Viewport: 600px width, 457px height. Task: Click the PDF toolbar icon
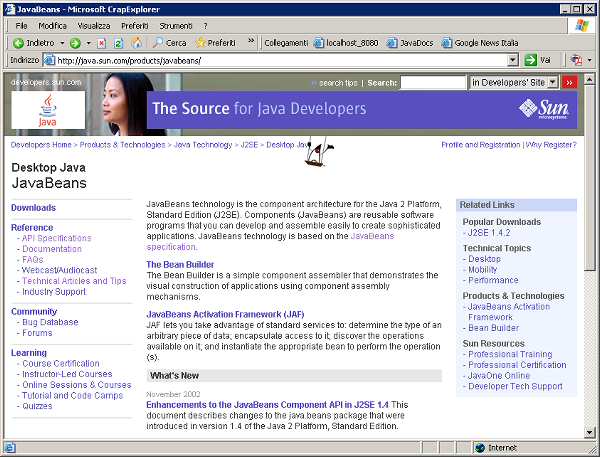coord(576,60)
